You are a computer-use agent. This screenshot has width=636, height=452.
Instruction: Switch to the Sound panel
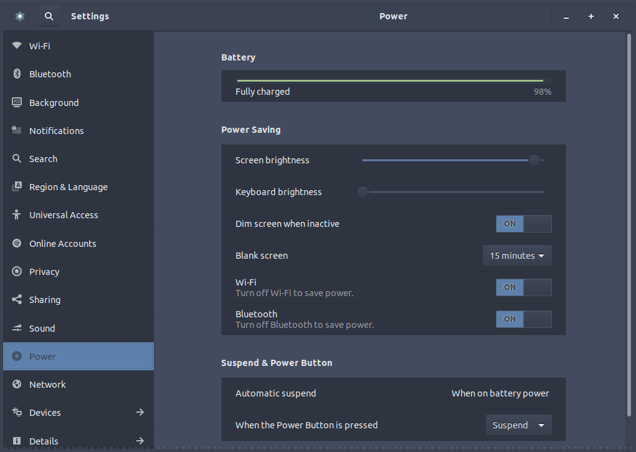point(79,328)
